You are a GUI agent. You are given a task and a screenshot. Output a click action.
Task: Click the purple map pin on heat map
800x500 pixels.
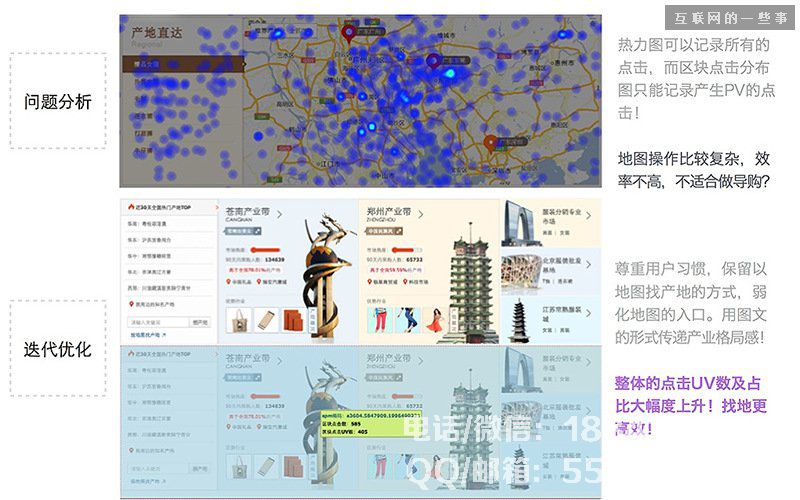[434, 61]
